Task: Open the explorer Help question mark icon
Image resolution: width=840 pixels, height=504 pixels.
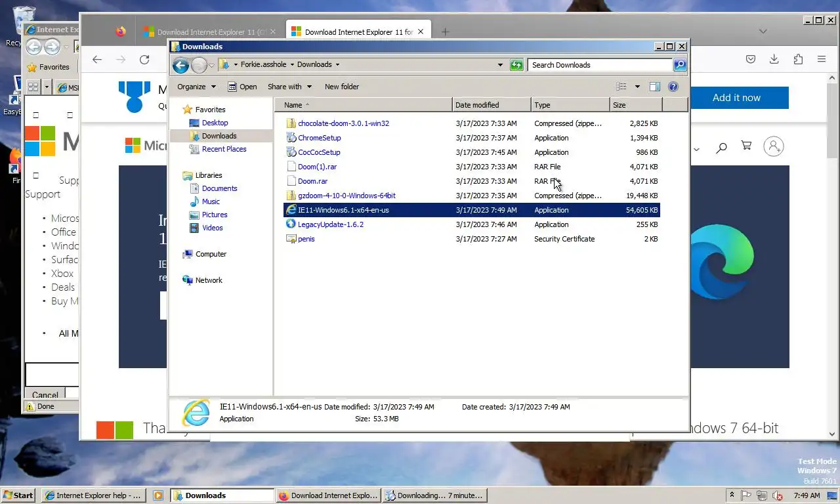Action: 673,87
